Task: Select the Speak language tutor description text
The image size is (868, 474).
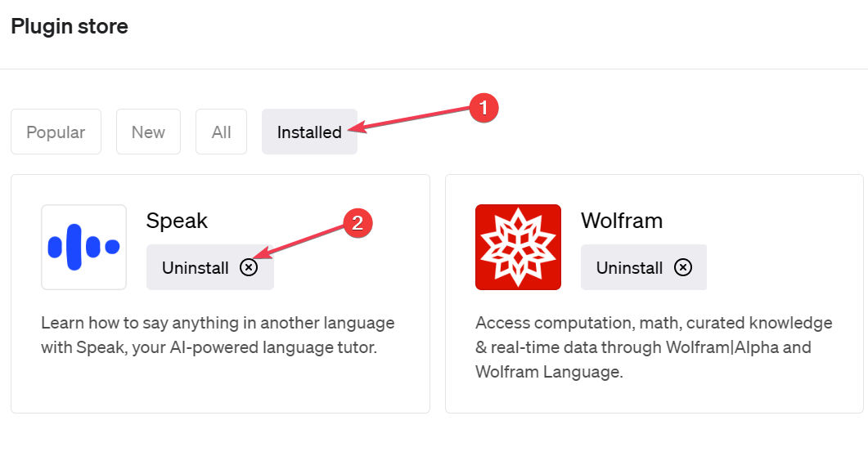Action: (x=218, y=334)
